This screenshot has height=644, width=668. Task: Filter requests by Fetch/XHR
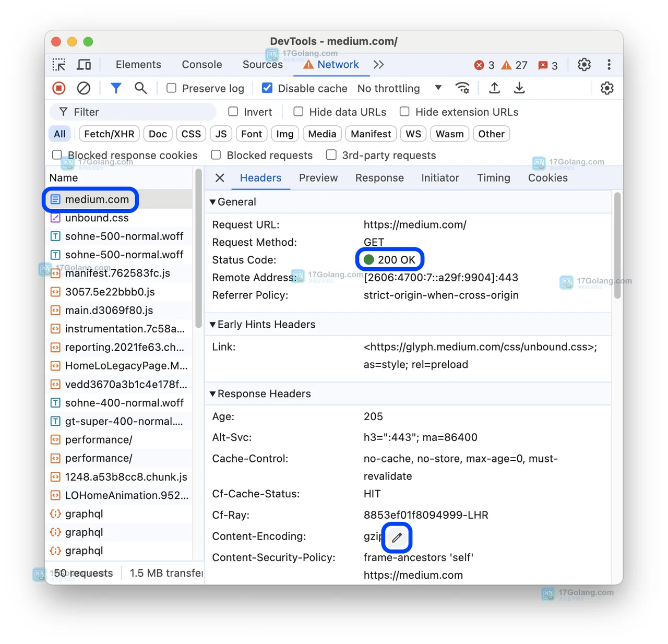coord(109,134)
